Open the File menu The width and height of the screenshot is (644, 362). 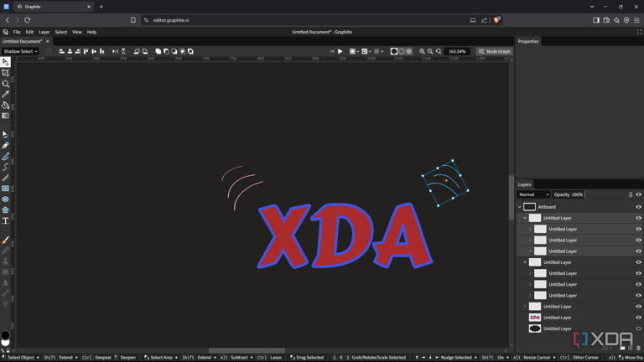pyautogui.click(x=17, y=32)
